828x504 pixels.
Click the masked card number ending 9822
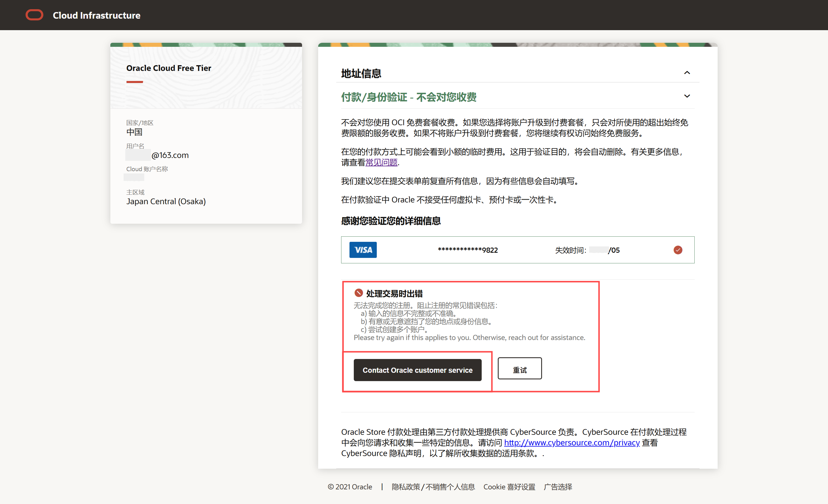pyautogui.click(x=467, y=250)
